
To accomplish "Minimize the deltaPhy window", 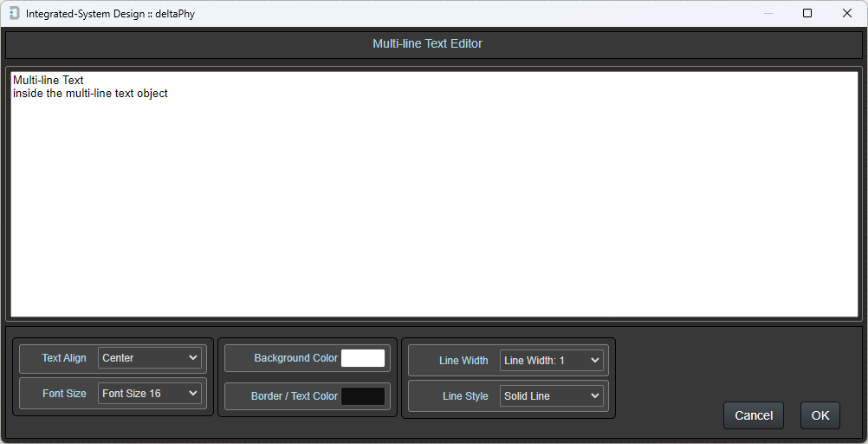I will pyautogui.click(x=768, y=13).
